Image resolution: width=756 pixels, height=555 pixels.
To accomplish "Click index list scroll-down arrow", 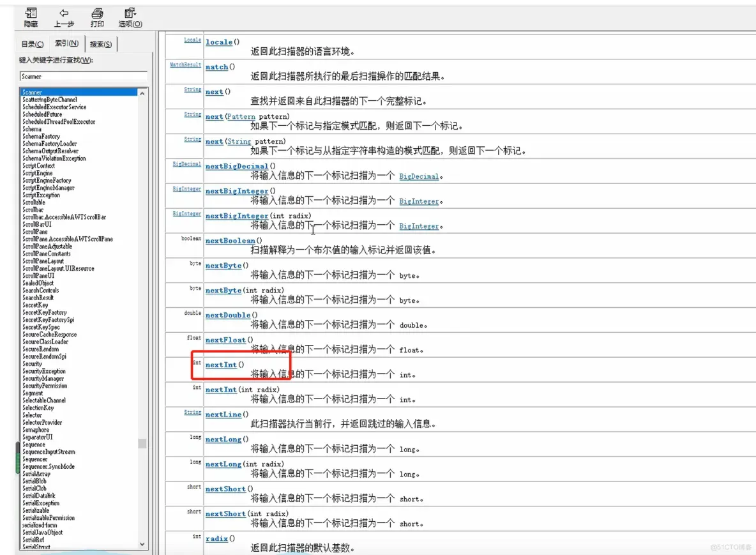I will 142,544.
